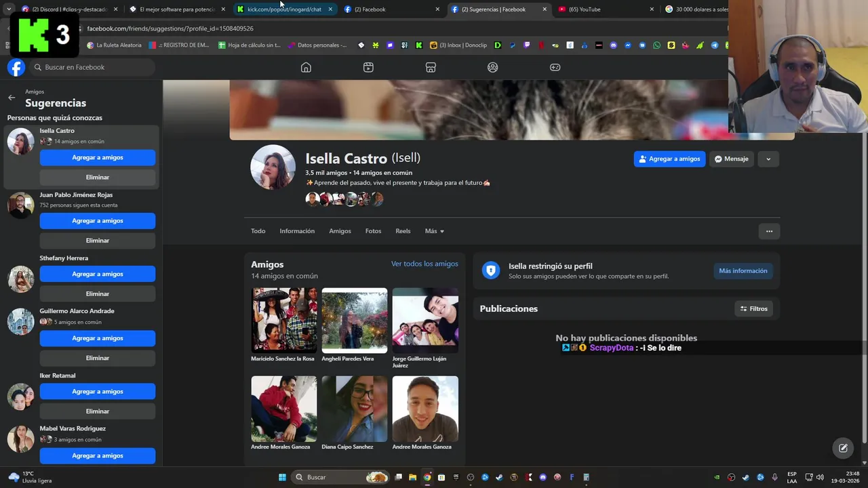Image resolution: width=868 pixels, height=488 pixels.
Task: Open the Discord bookmark icon
Action: 613,45
